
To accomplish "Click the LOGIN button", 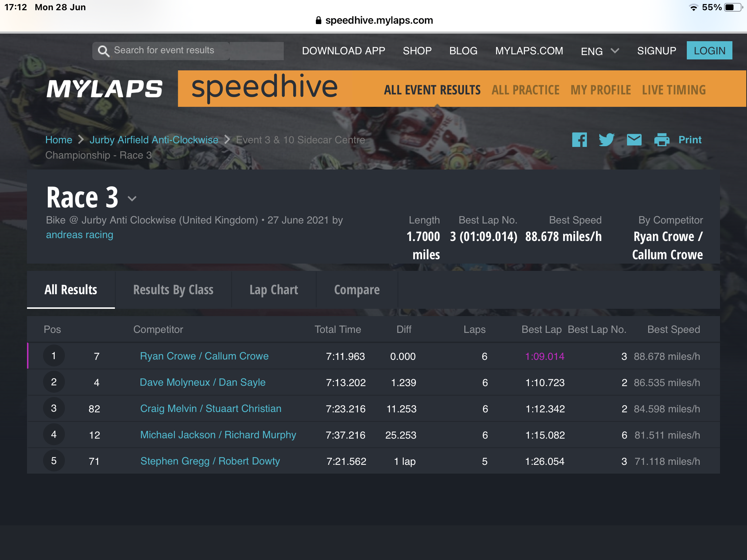I will 709,50.
